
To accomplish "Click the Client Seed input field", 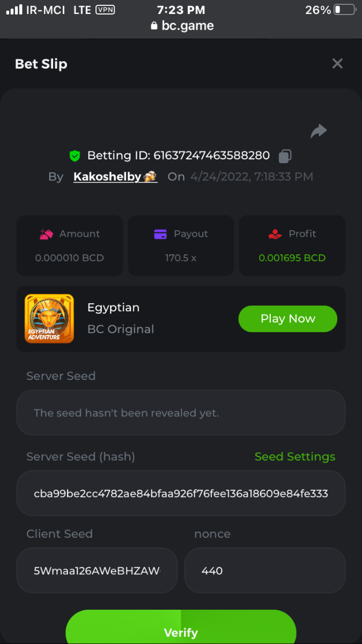I will [97, 570].
